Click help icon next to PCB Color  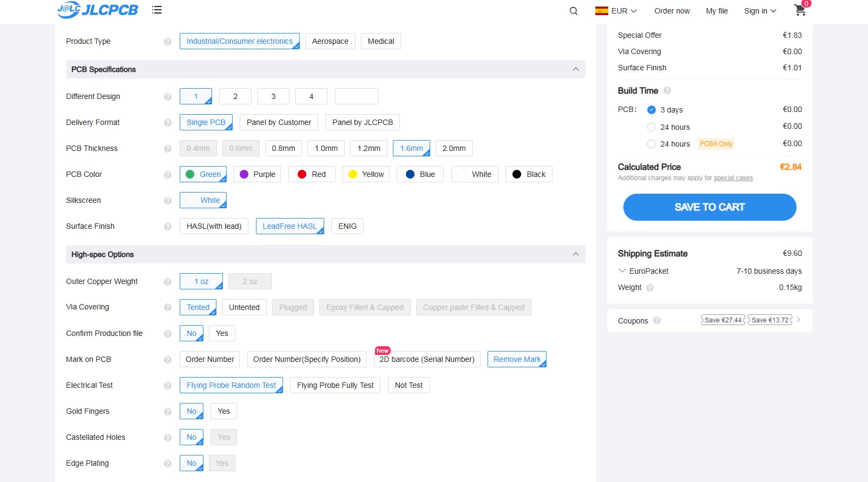coord(168,175)
